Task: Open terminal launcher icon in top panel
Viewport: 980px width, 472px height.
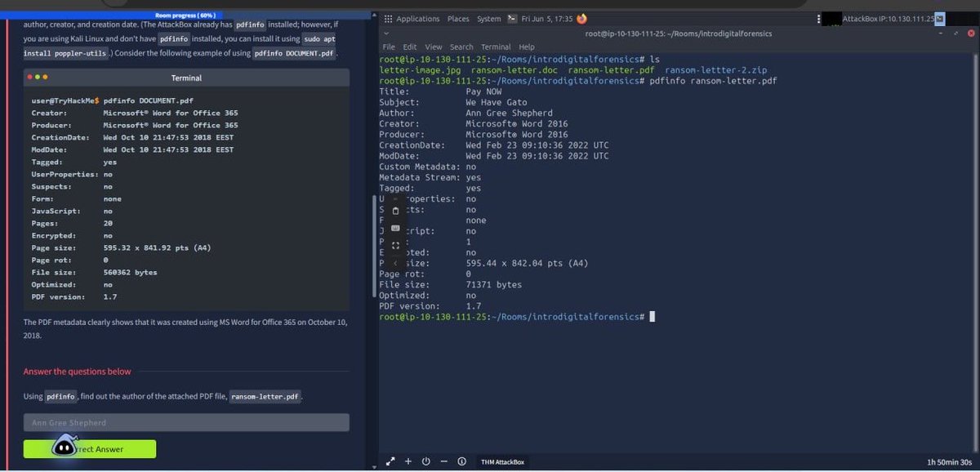Action: 512,19
